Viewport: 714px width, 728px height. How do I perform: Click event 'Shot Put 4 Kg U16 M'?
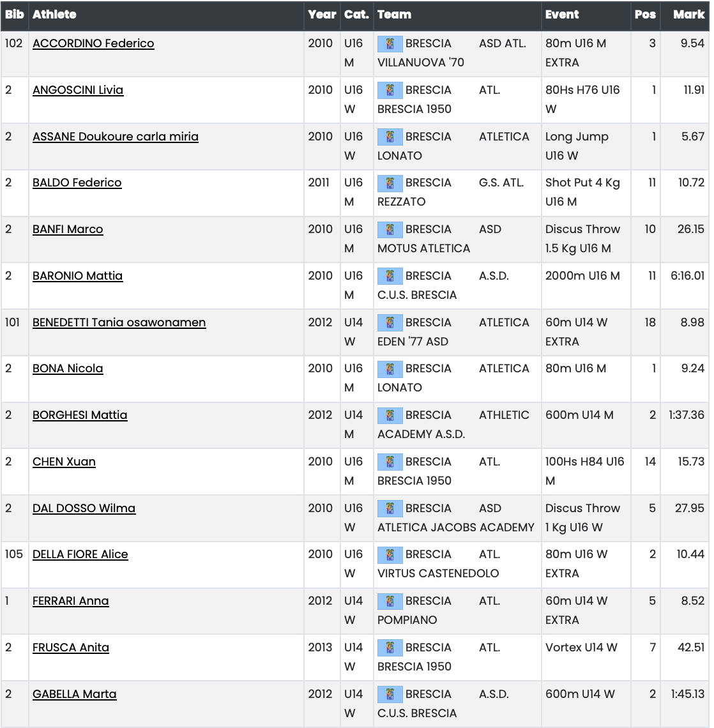click(x=582, y=192)
